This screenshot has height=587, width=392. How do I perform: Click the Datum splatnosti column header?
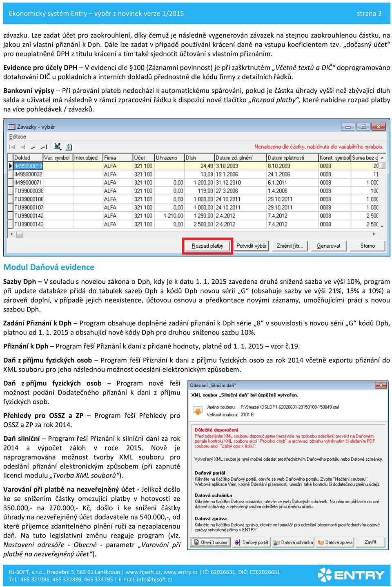pos(292,157)
